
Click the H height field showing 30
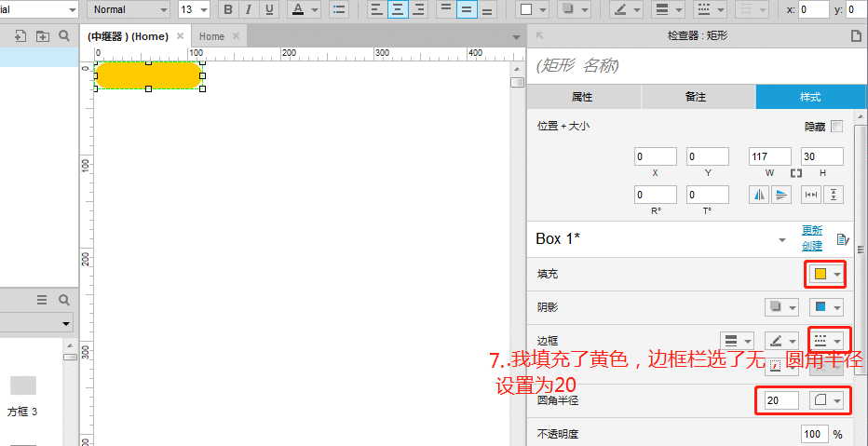coord(822,156)
